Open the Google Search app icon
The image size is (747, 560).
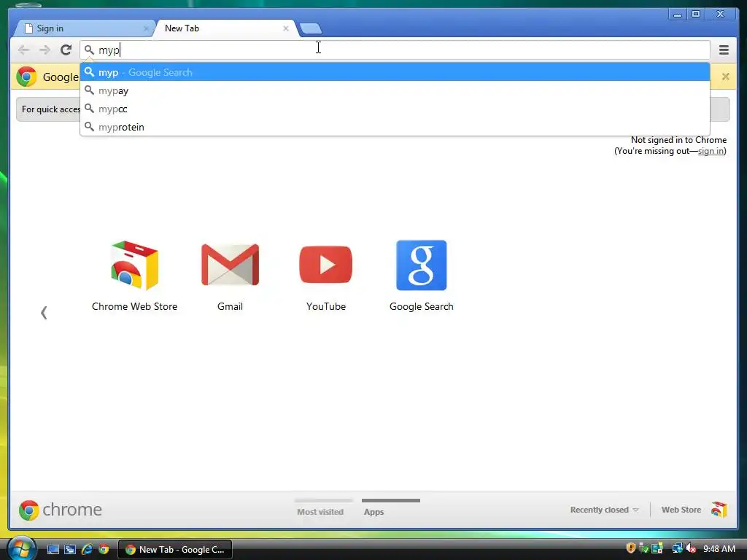tap(422, 265)
